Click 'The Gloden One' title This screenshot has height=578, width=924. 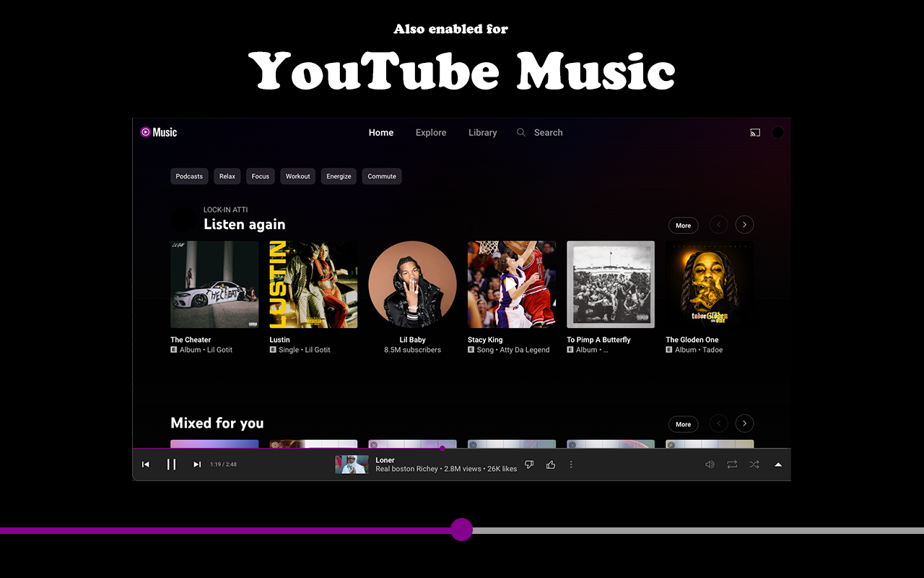tap(692, 340)
